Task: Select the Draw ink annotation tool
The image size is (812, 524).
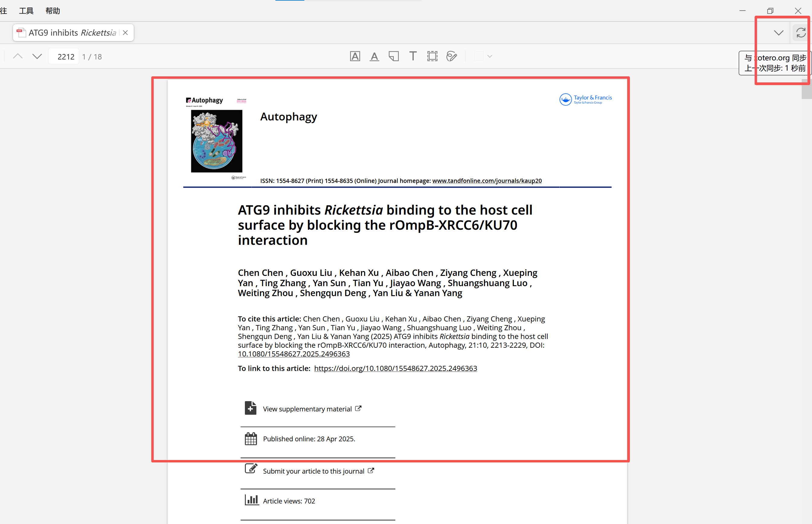Action: pyautogui.click(x=452, y=56)
